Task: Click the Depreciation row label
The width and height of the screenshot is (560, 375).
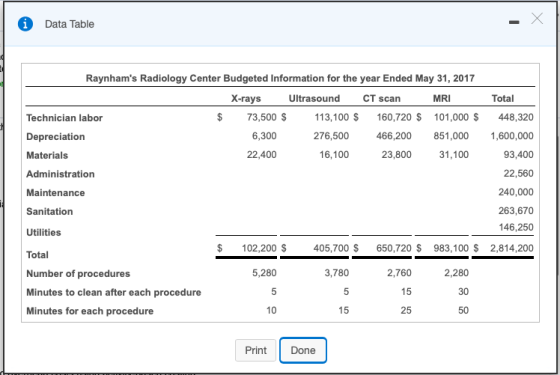Action: pyautogui.click(x=56, y=137)
